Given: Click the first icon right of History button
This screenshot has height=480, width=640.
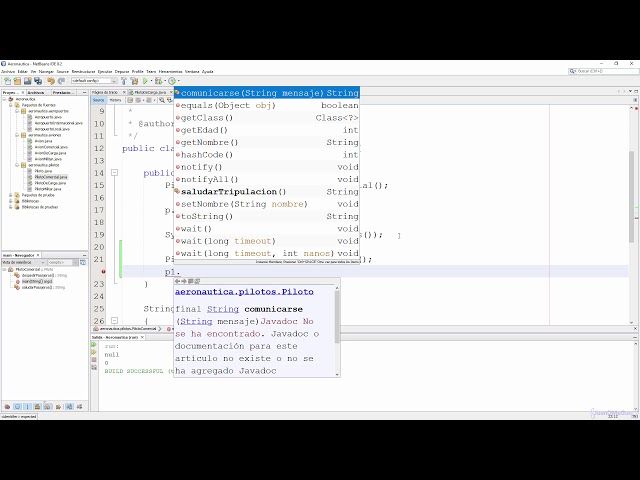Looking at the screenshot, I should tap(130, 100).
